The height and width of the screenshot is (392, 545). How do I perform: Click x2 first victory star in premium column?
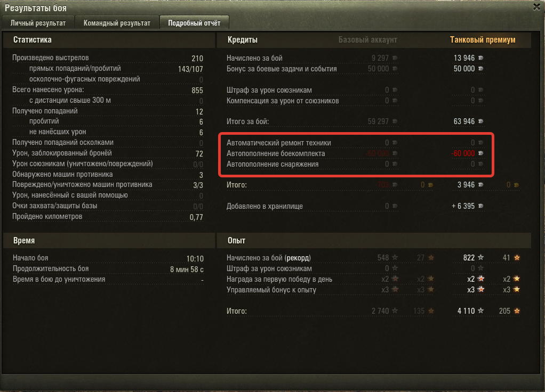(481, 279)
